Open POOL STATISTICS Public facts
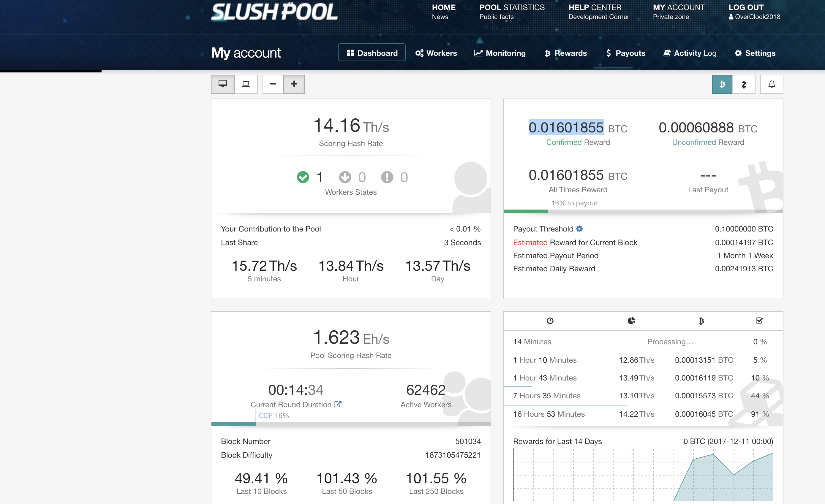Screen dimensions: 825x504 512,12
